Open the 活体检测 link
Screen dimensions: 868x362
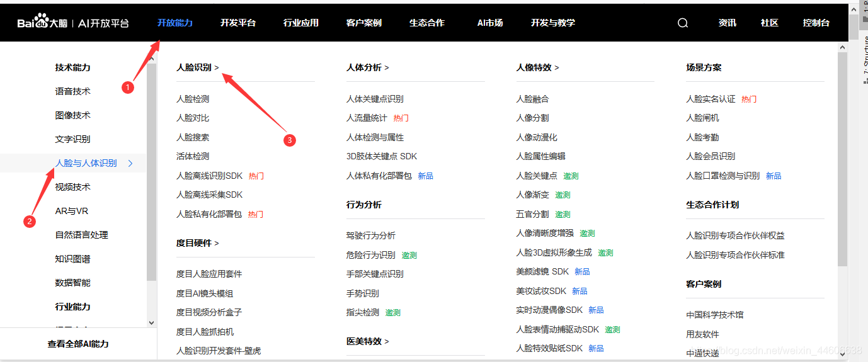point(193,156)
